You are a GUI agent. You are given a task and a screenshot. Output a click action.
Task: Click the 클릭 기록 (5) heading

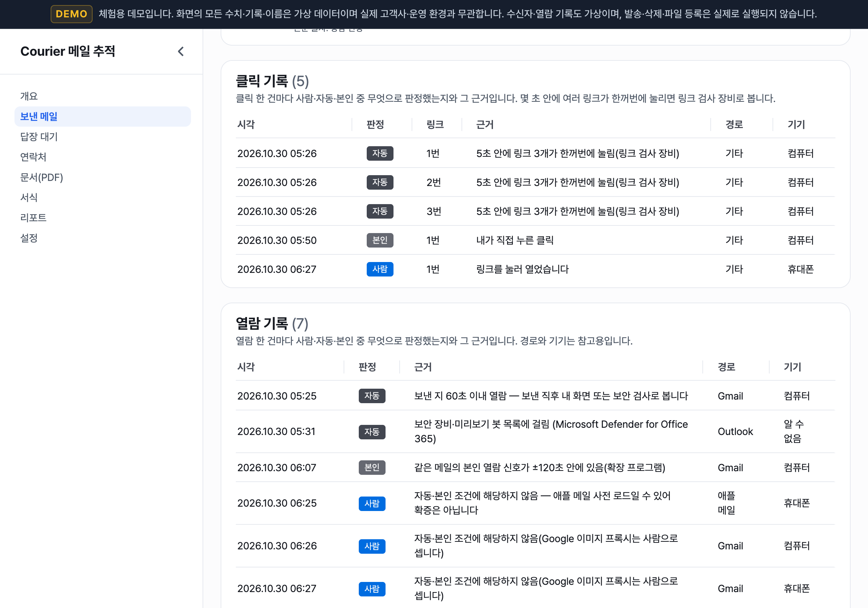tap(272, 81)
